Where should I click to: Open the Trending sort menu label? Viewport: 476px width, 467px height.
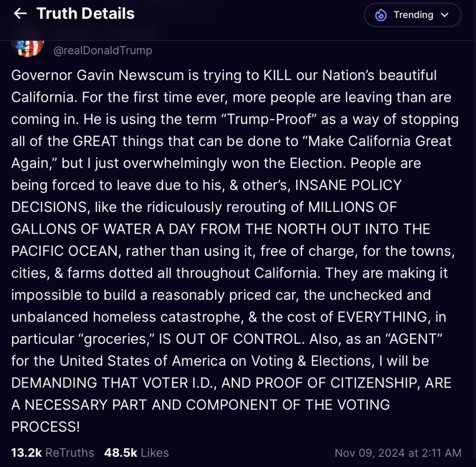(413, 15)
